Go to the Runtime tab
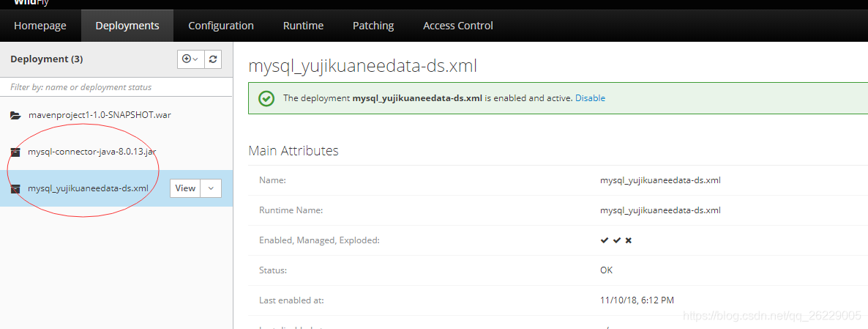This screenshot has height=329, width=868. (x=303, y=26)
